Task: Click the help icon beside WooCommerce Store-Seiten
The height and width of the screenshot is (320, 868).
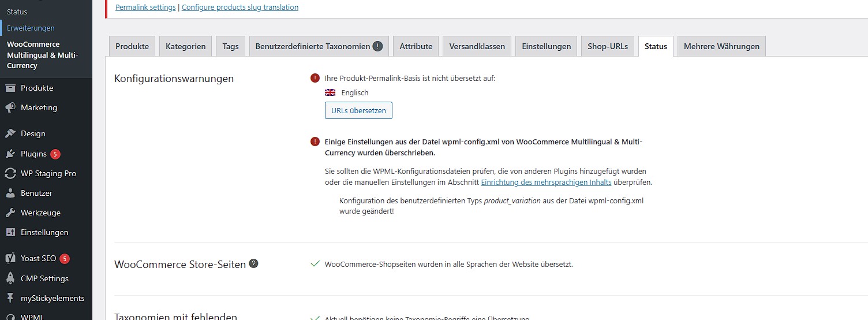Action: (x=253, y=263)
